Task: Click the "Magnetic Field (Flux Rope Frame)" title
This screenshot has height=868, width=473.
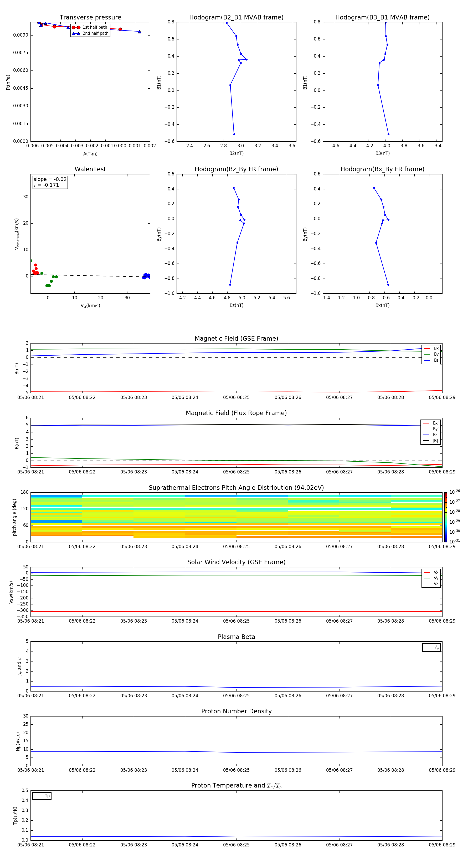Action: tap(236, 413)
